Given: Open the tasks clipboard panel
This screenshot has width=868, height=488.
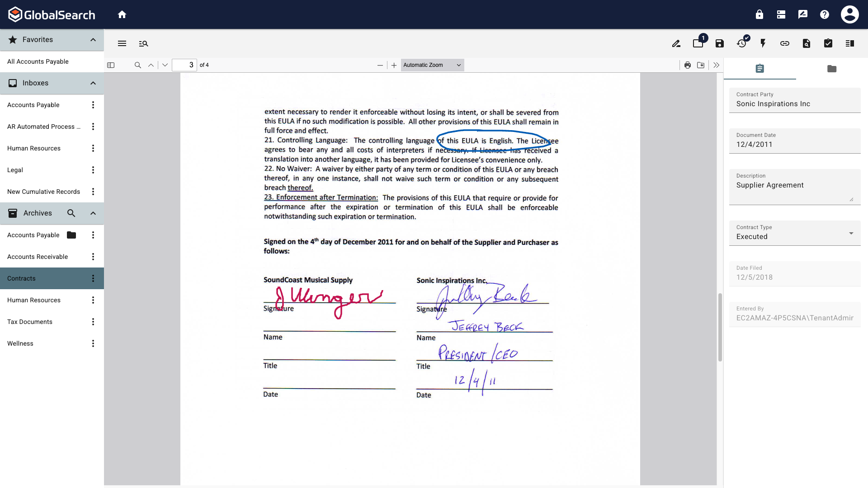Looking at the screenshot, I should click(x=828, y=43).
